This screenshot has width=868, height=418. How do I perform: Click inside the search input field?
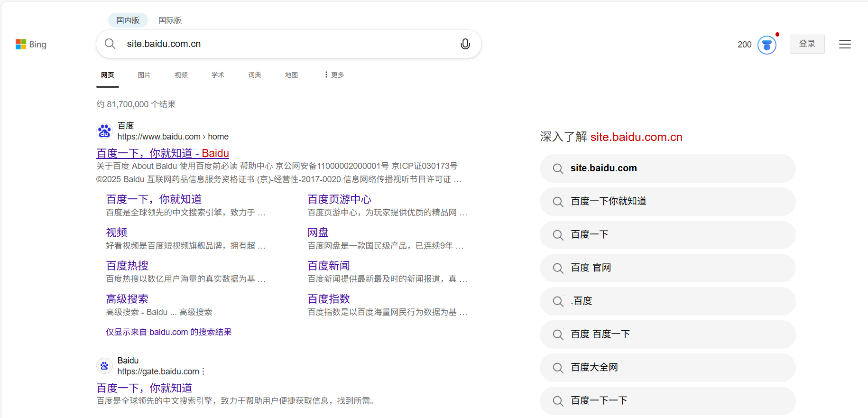coord(289,44)
